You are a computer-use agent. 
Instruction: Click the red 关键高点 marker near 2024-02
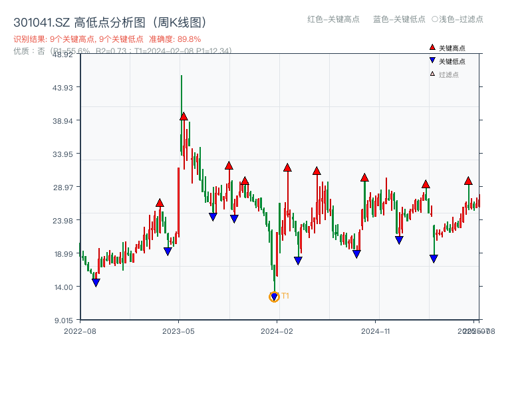(x=287, y=168)
